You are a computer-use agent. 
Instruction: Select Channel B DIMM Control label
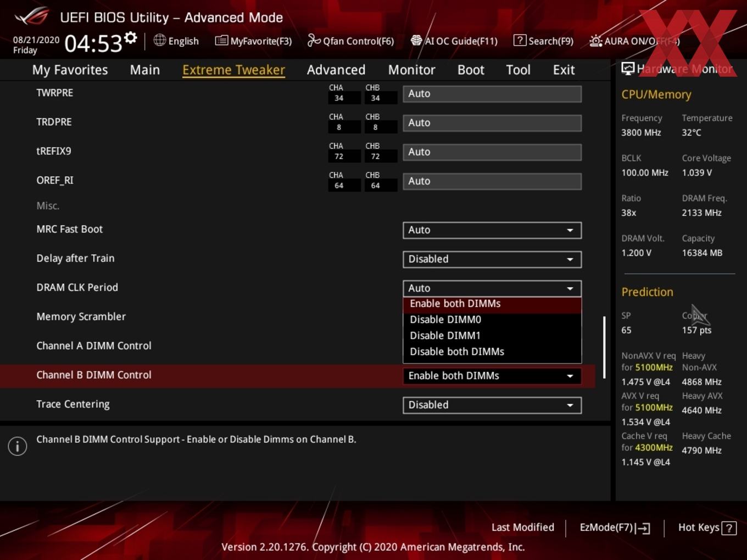93,375
